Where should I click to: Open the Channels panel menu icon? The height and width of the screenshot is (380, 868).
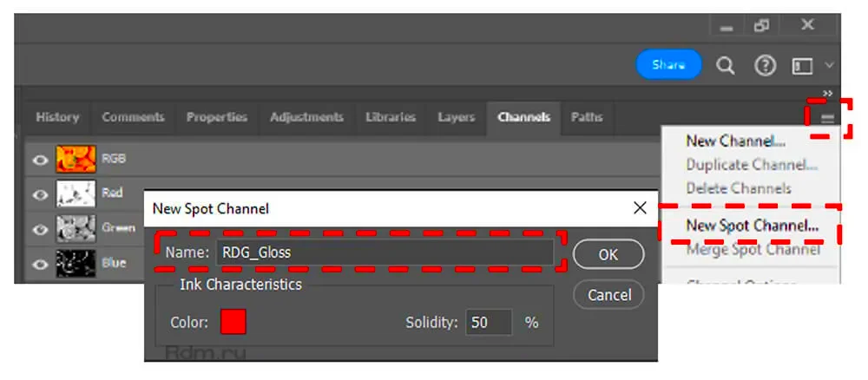point(827,119)
